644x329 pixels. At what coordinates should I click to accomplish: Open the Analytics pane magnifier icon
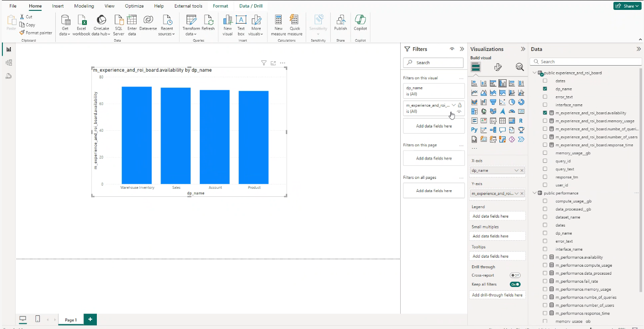coord(520,67)
